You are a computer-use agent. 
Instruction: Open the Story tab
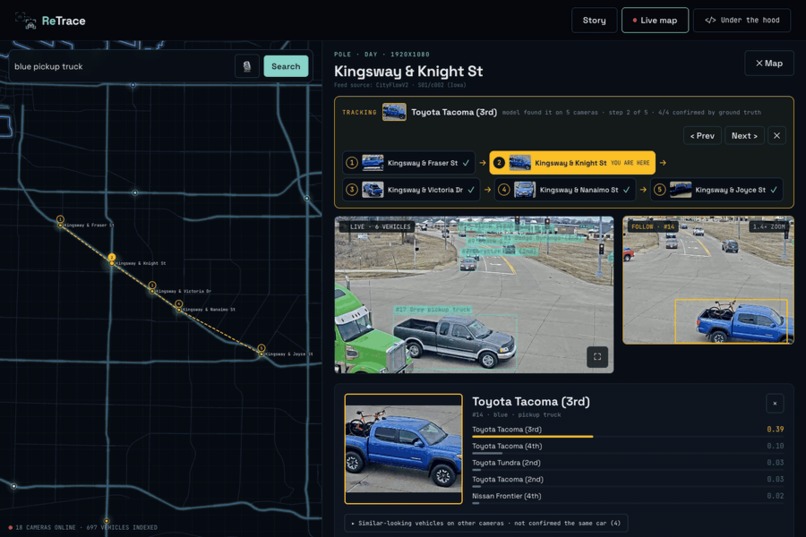click(594, 21)
